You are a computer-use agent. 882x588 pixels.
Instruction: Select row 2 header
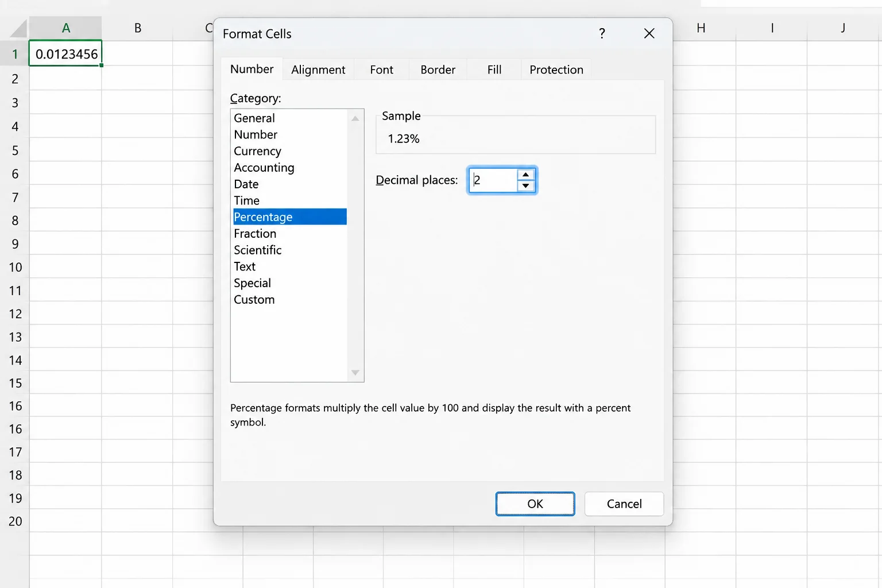click(x=15, y=79)
